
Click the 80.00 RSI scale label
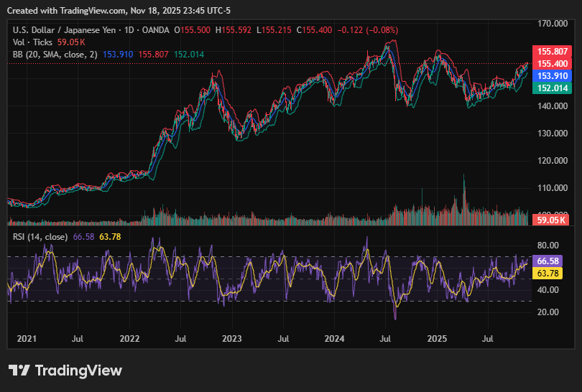[x=549, y=245]
